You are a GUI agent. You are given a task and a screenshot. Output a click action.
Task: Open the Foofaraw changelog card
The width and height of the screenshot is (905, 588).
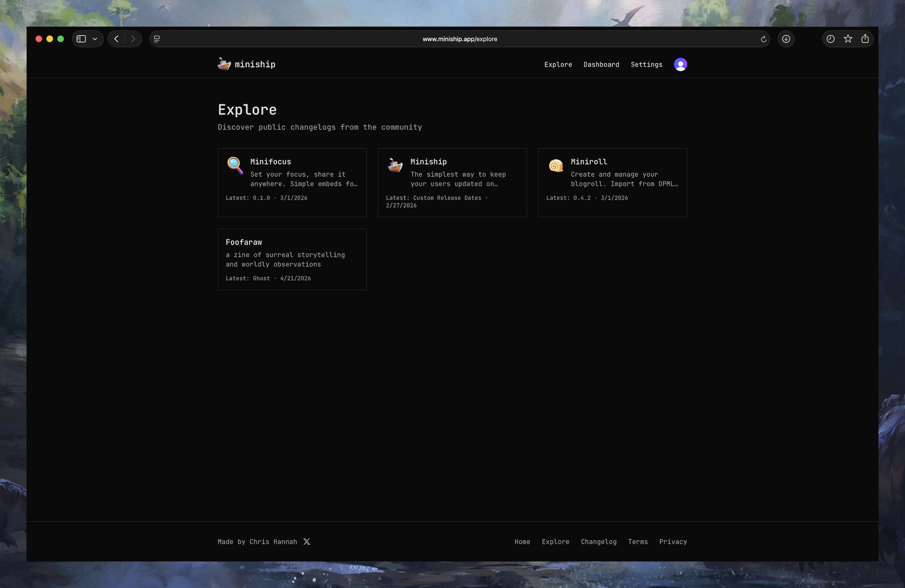292,259
